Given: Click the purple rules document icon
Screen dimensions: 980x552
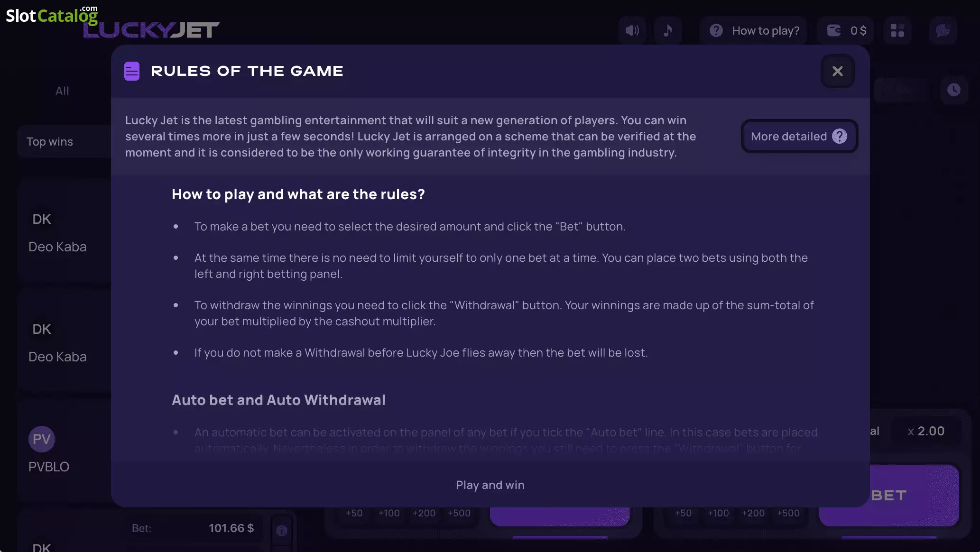Looking at the screenshot, I should coord(132,72).
